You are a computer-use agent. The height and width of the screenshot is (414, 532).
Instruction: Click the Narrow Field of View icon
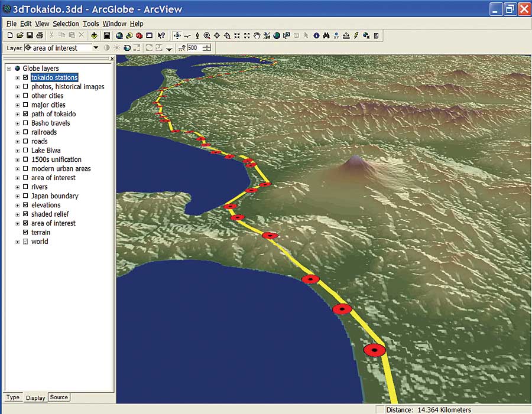(x=237, y=35)
